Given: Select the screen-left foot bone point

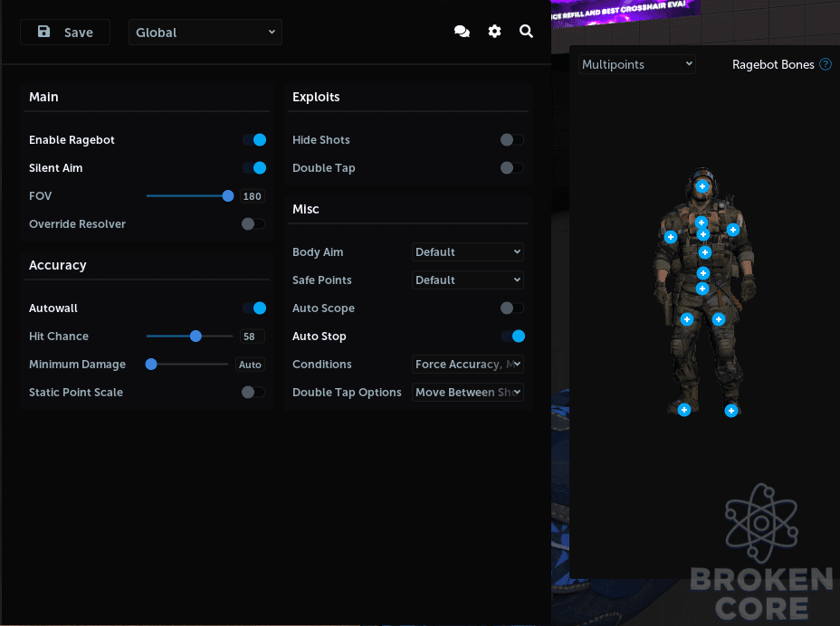Looking at the screenshot, I should tap(684, 410).
